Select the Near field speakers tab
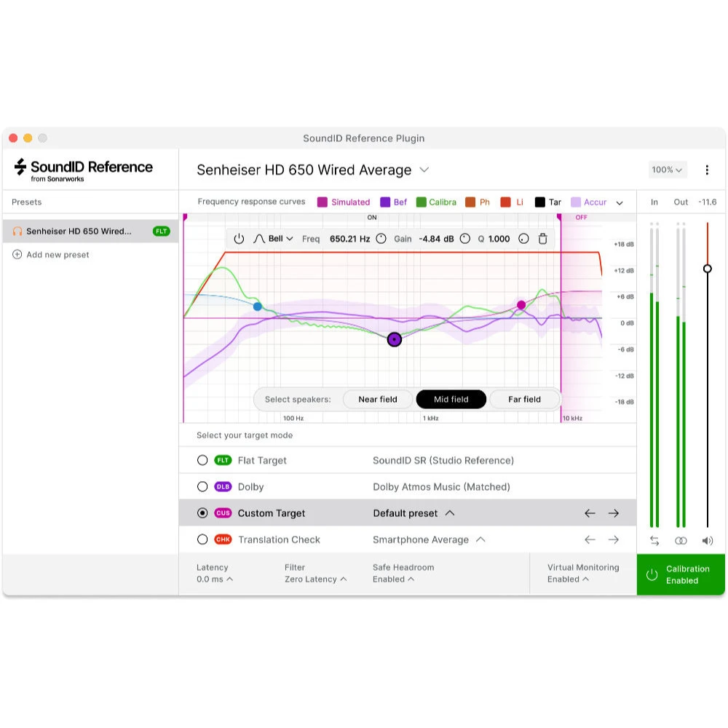This screenshot has height=728, width=728. [378, 399]
